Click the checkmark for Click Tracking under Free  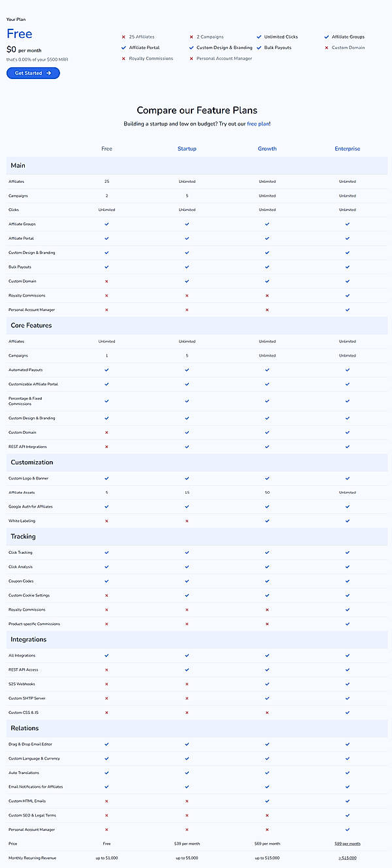point(106,552)
